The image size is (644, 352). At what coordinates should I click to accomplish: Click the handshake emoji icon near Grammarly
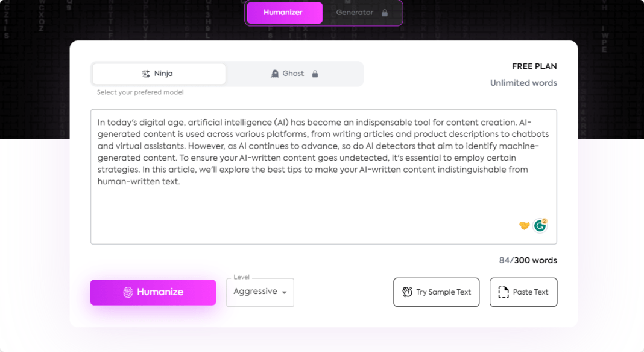(523, 225)
